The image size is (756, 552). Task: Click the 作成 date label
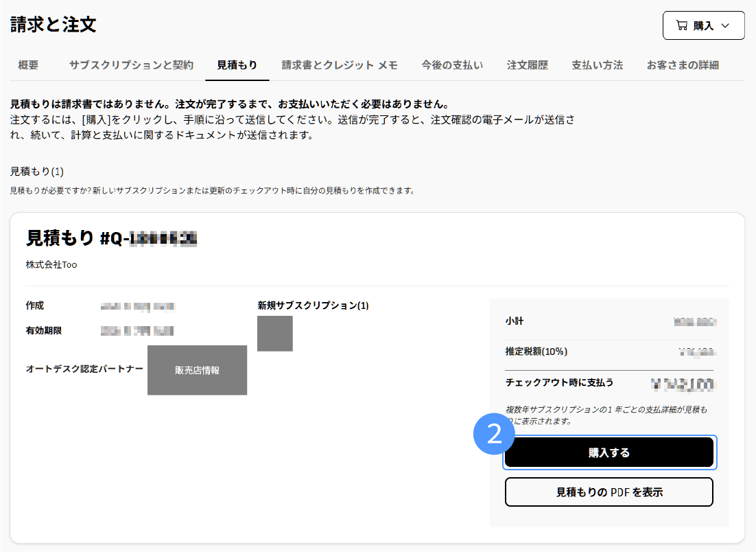coord(35,306)
